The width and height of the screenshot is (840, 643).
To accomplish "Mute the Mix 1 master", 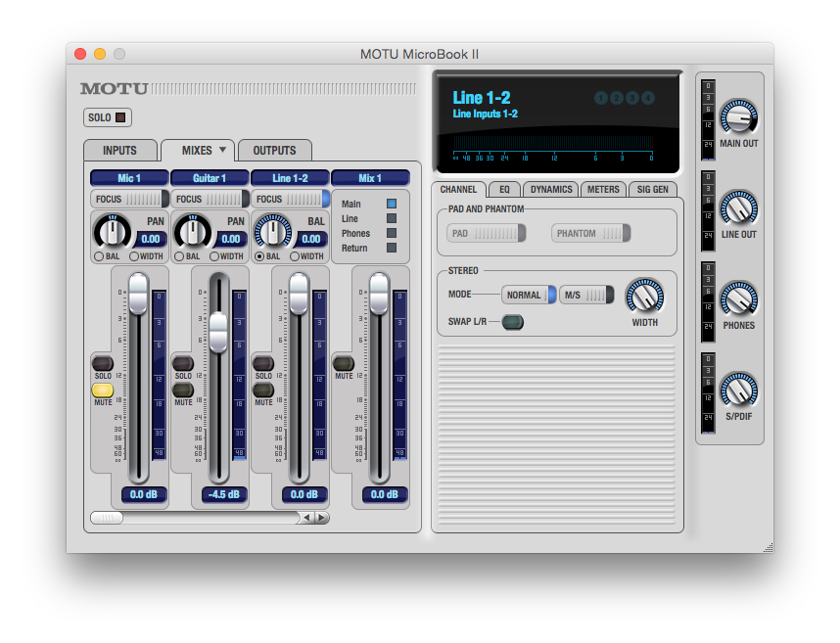I will point(344,363).
